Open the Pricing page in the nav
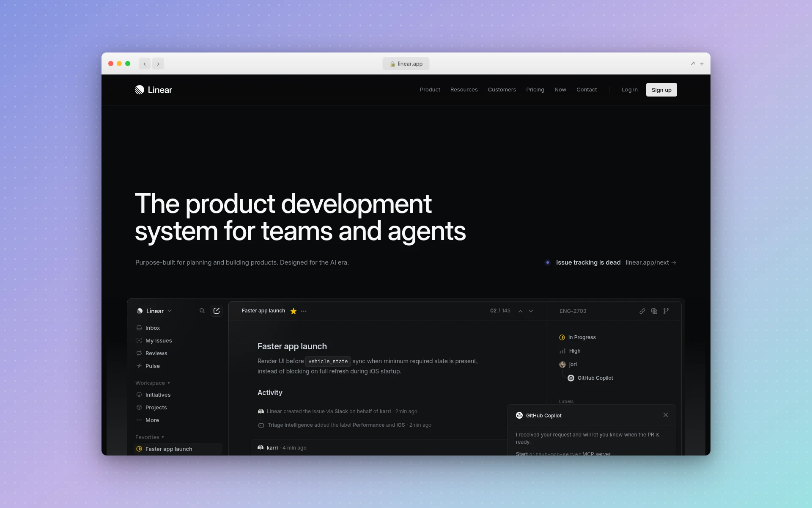This screenshot has height=508, width=812. pyautogui.click(x=535, y=89)
